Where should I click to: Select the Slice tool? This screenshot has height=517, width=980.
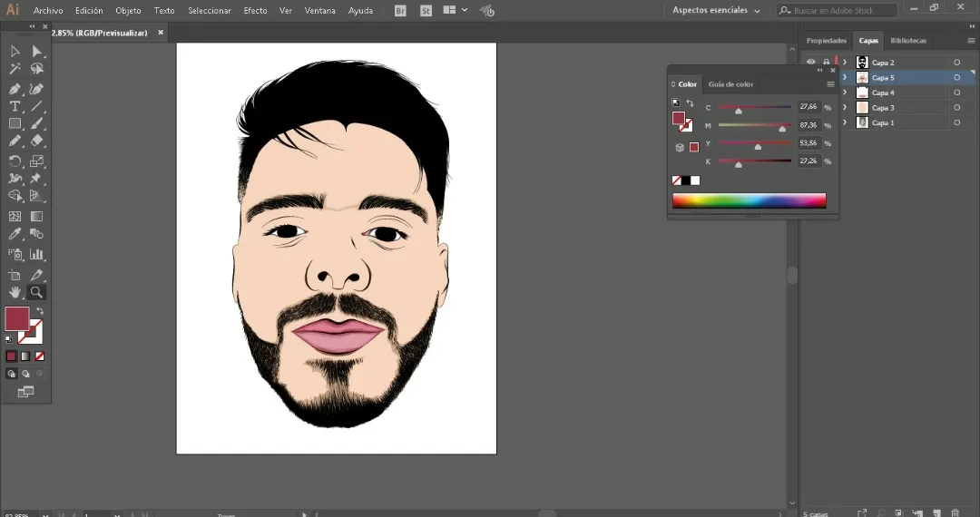point(37,275)
